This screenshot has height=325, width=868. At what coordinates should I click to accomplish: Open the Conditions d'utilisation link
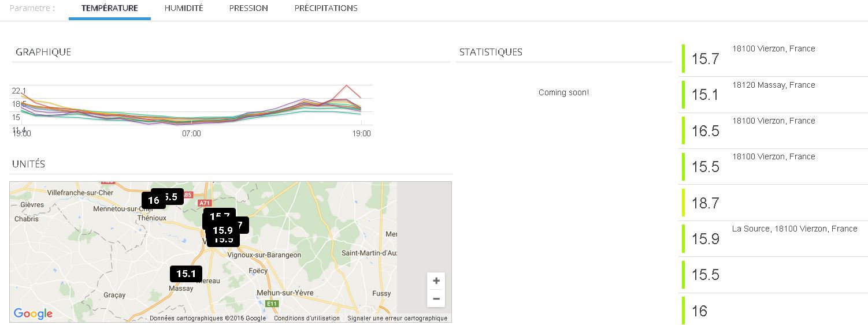306,318
